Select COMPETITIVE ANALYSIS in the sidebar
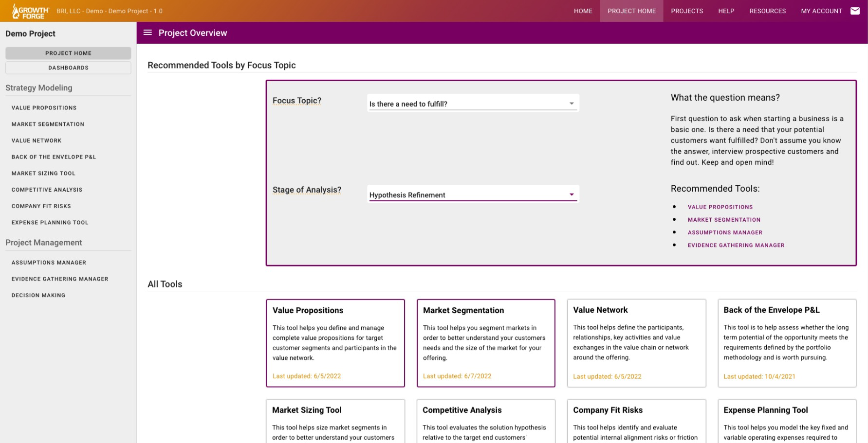This screenshot has height=443, width=868. [47, 190]
